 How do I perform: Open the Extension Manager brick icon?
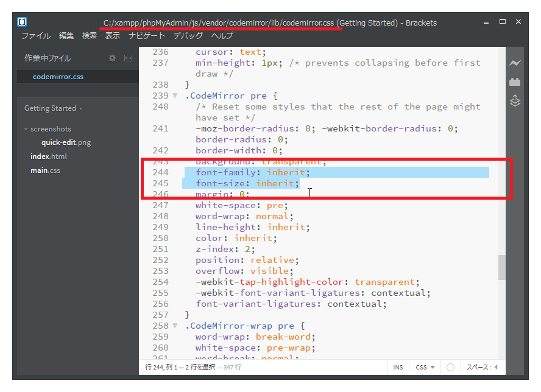tap(515, 82)
